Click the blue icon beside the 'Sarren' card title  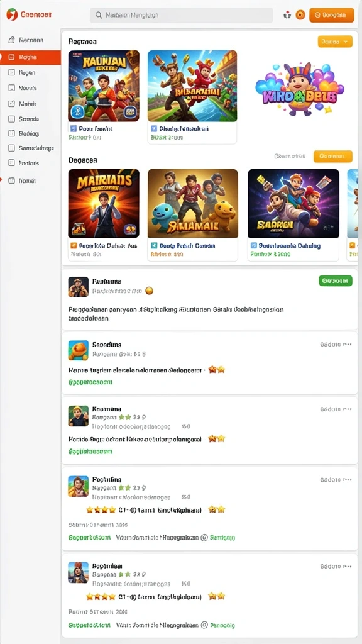(254, 246)
